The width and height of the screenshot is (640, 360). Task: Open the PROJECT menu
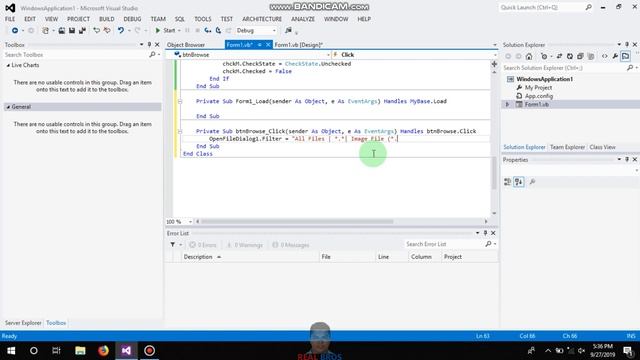pyautogui.click(x=78, y=19)
